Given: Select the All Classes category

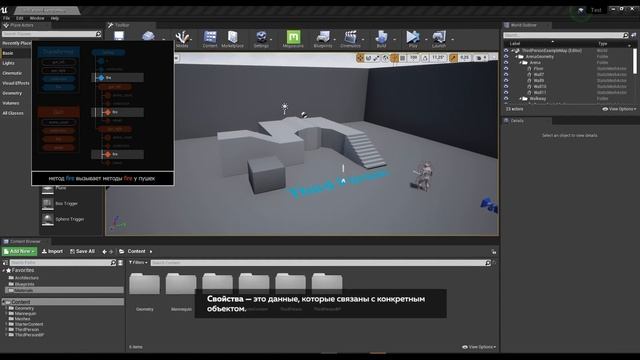Looking at the screenshot, I should [x=13, y=113].
